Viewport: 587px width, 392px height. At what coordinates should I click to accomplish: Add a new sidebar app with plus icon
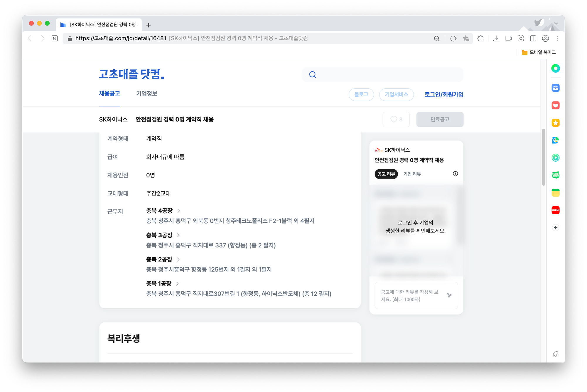(x=555, y=227)
